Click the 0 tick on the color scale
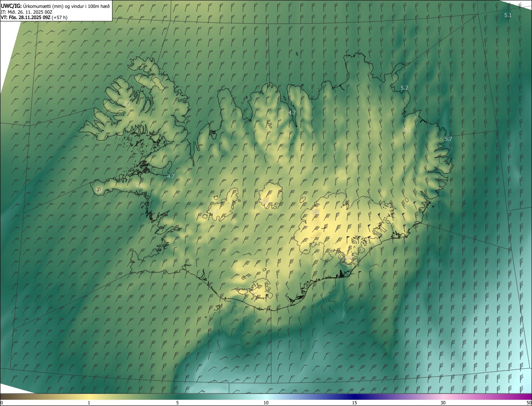The image size is (532, 406). pyautogui.click(x=1, y=403)
